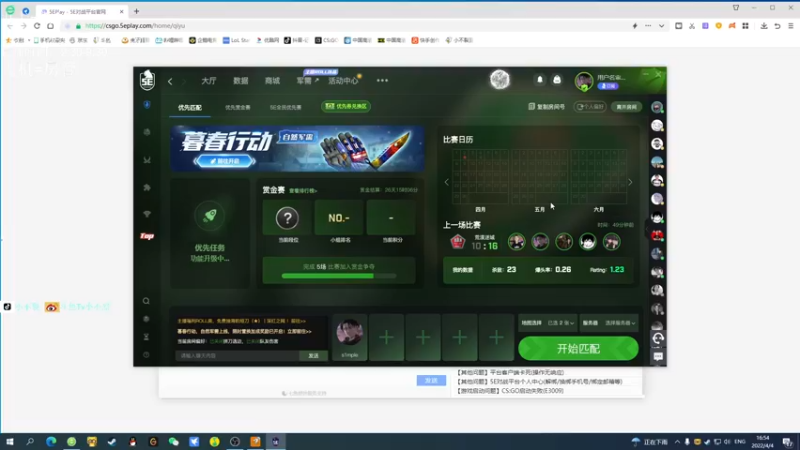Open the chat bubble icon at the friends-list bottom

coord(658,357)
